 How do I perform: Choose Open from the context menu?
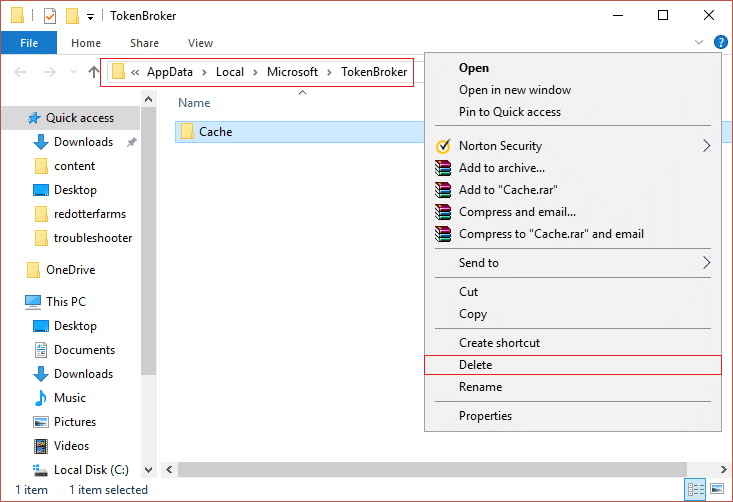pyautogui.click(x=573, y=68)
